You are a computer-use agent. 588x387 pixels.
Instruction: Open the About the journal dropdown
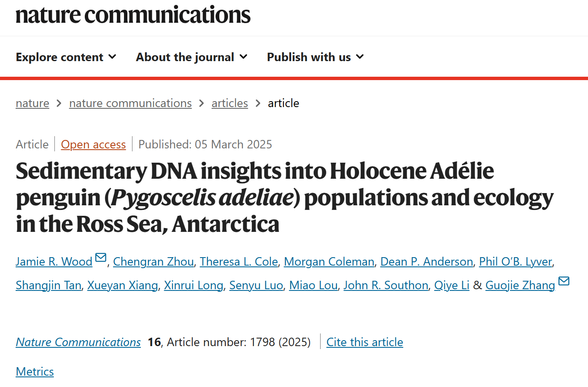tap(192, 57)
